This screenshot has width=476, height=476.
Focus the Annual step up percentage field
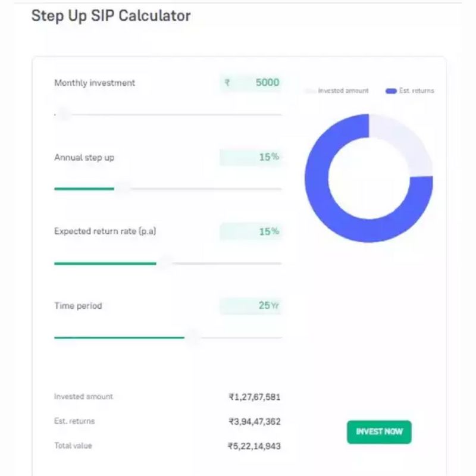coord(250,157)
